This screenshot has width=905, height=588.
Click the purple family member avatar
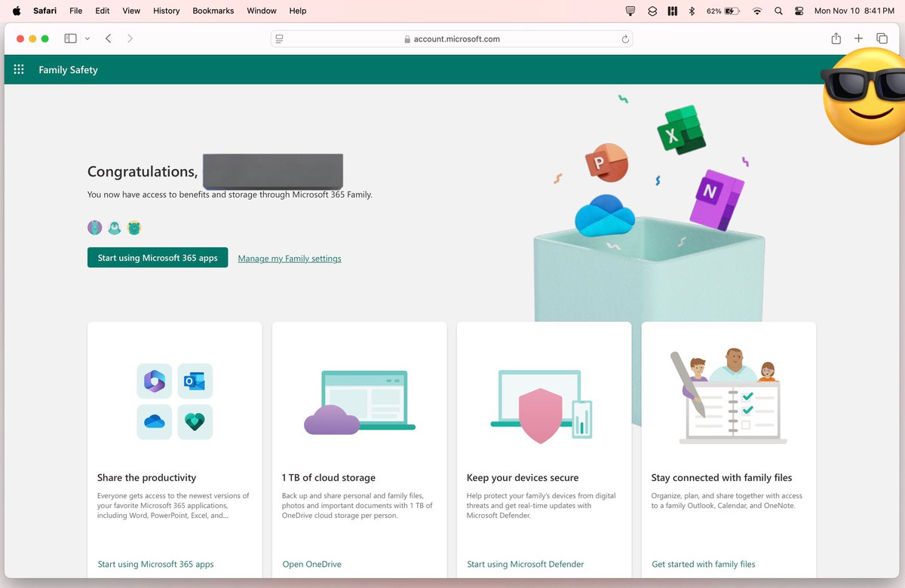click(x=94, y=228)
